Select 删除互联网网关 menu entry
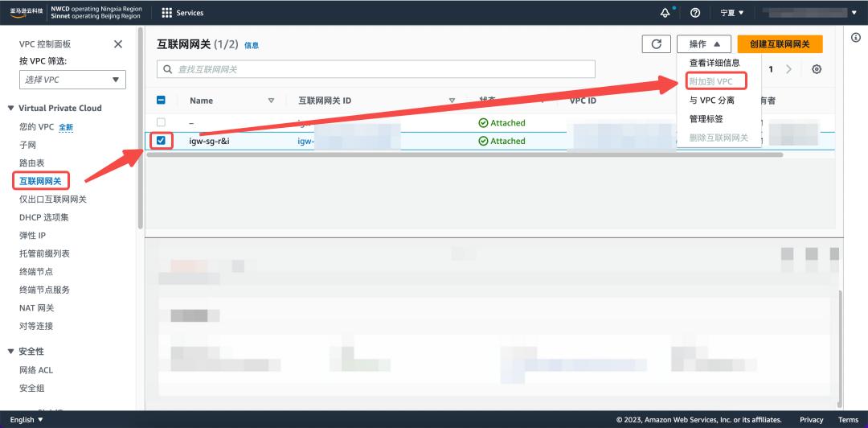This screenshot has height=428, width=868. 719,138
